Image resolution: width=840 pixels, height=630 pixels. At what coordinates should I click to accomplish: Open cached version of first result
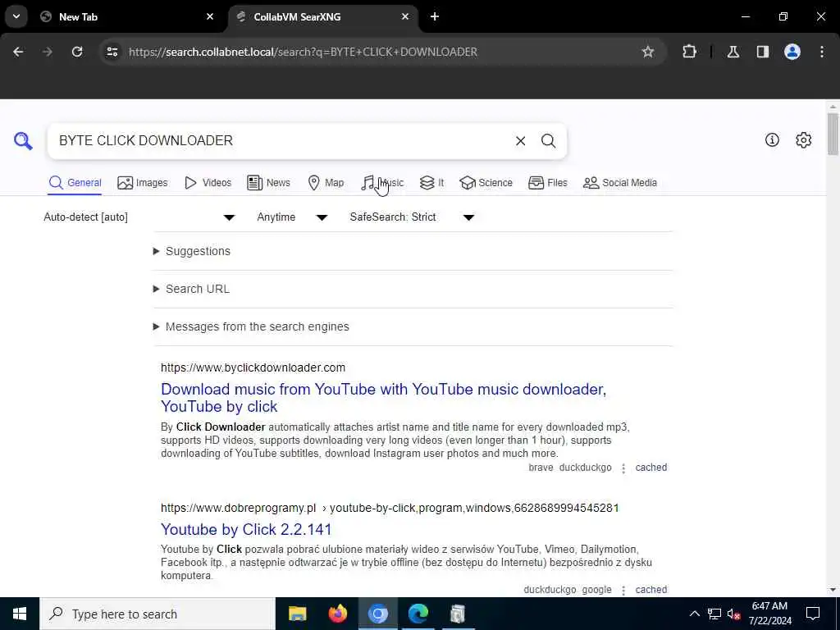[x=651, y=468]
